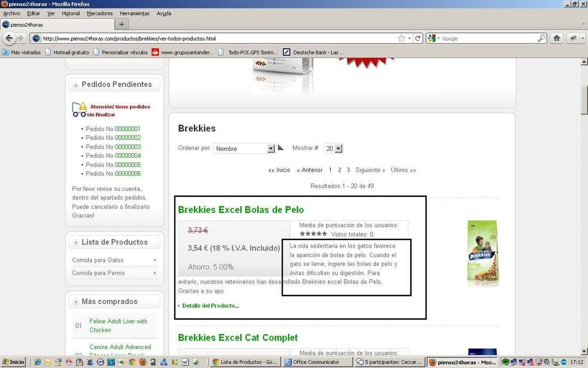Go to the Firefox home page icon
This screenshot has width=588, height=368.
pyautogui.click(x=557, y=39)
